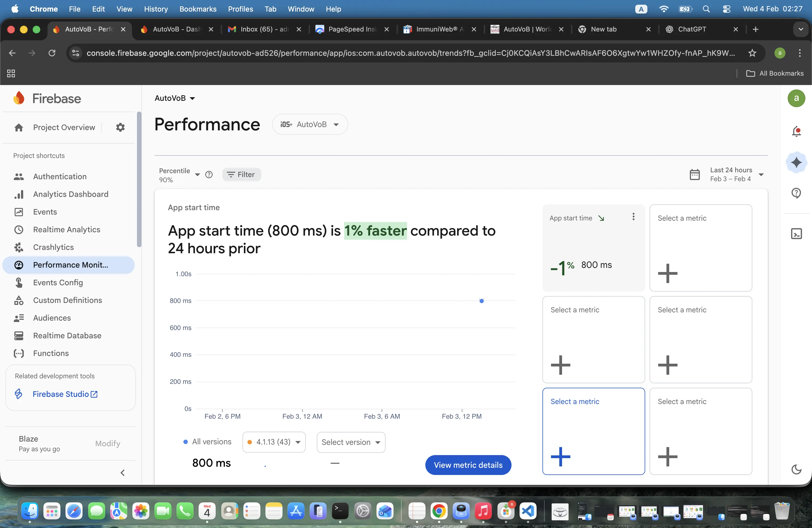812x528 pixels.
Task: Open Terminal from the Dock
Action: click(340, 511)
